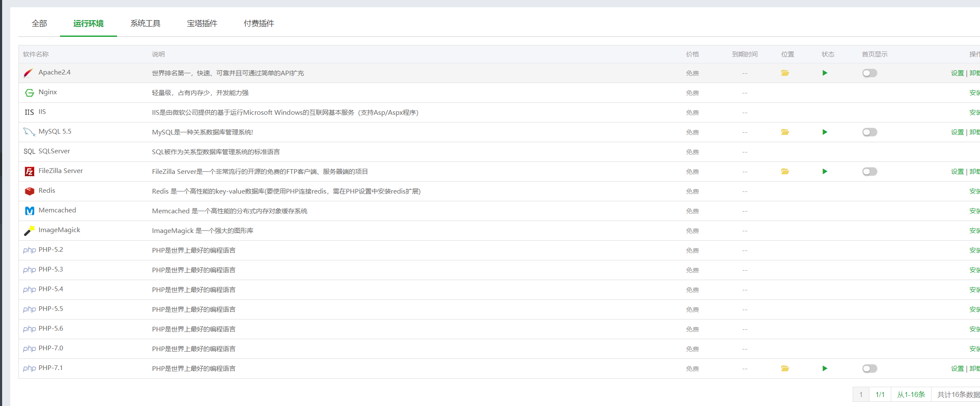The width and height of the screenshot is (980, 406).
Task: Click the php logo next to PHP-5.6
Action: coord(29,329)
